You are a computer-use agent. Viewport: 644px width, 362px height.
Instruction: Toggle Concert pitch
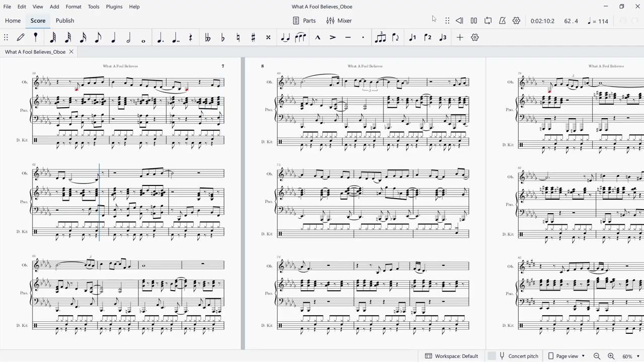click(514, 356)
